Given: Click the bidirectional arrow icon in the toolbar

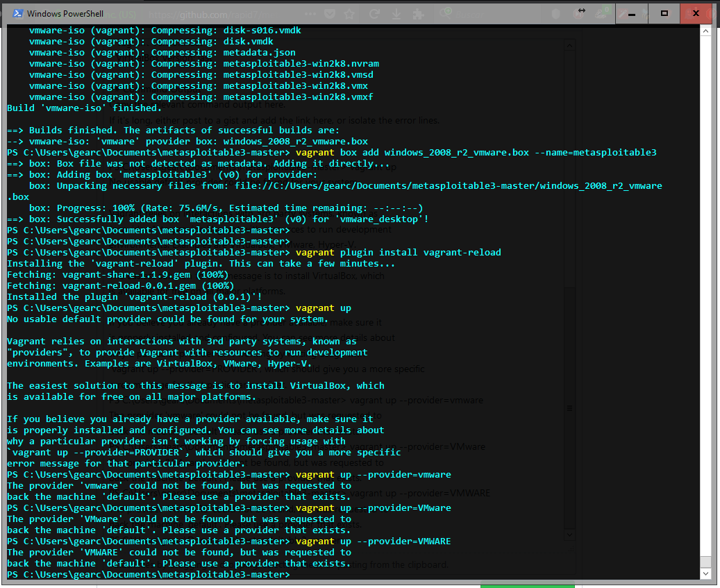Looking at the screenshot, I should click(x=582, y=12).
